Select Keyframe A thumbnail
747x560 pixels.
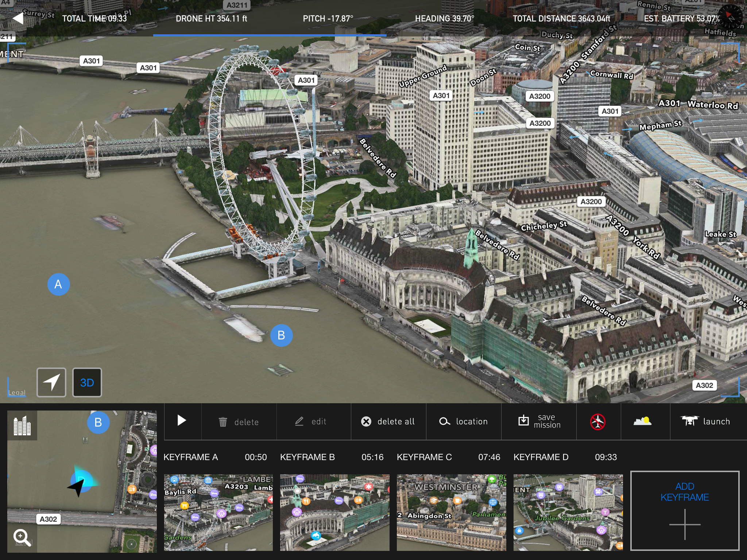[218, 512]
